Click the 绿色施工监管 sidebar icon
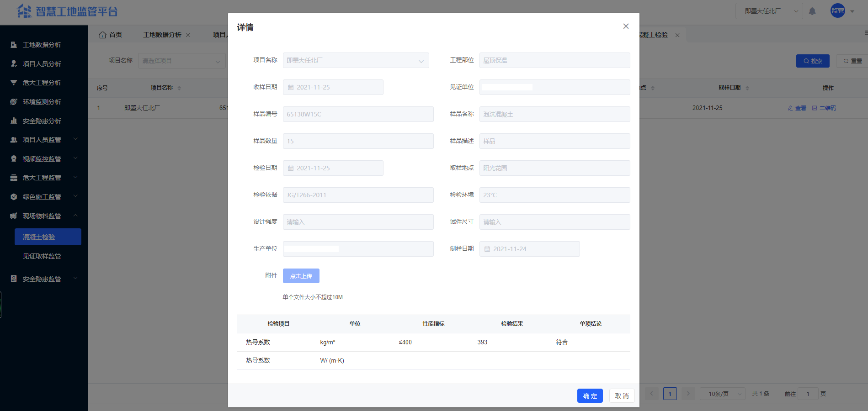 click(14, 197)
